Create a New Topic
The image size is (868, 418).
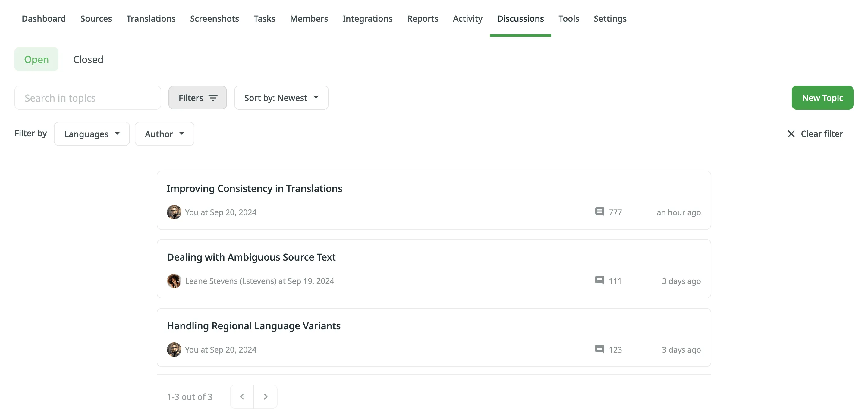822,98
